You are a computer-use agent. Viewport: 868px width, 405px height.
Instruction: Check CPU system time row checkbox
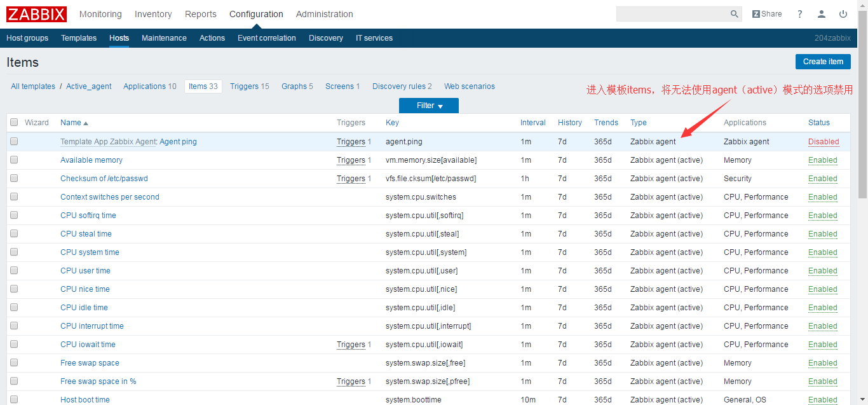(x=14, y=252)
